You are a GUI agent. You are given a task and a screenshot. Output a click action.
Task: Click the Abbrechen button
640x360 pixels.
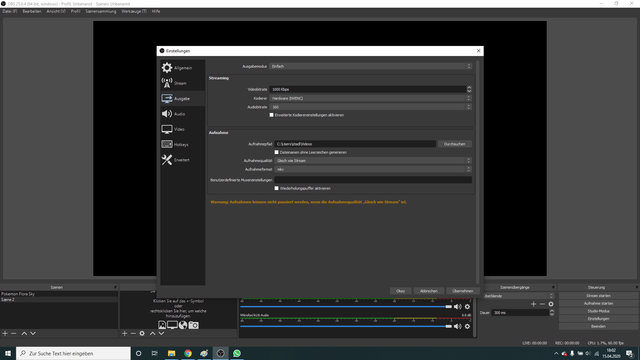(x=429, y=291)
